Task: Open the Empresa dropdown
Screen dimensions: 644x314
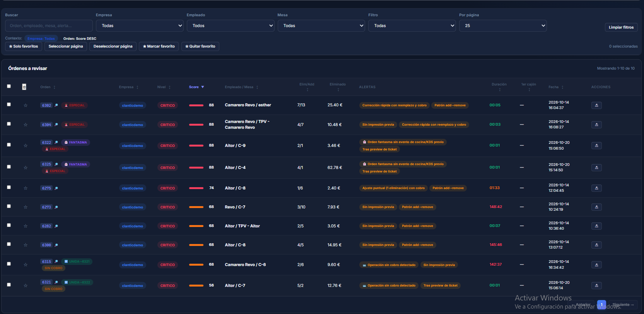Action: tap(140, 26)
